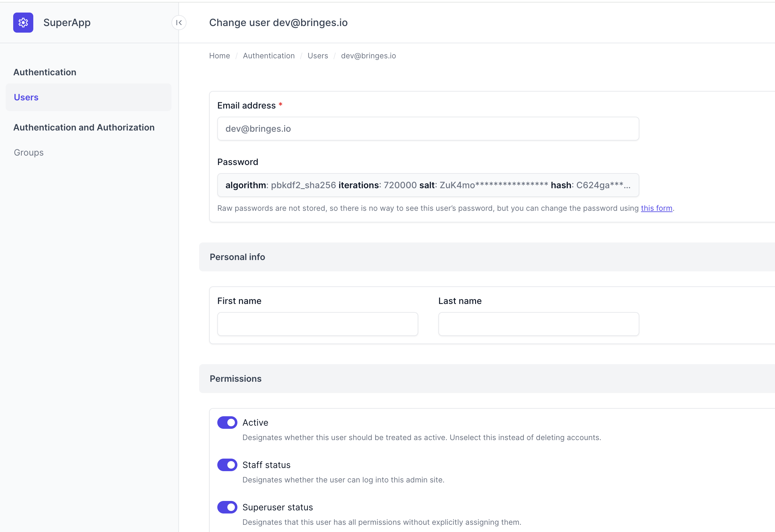Open Authentication breadcrumb link
The image size is (775, 532).
coord(268,56)
